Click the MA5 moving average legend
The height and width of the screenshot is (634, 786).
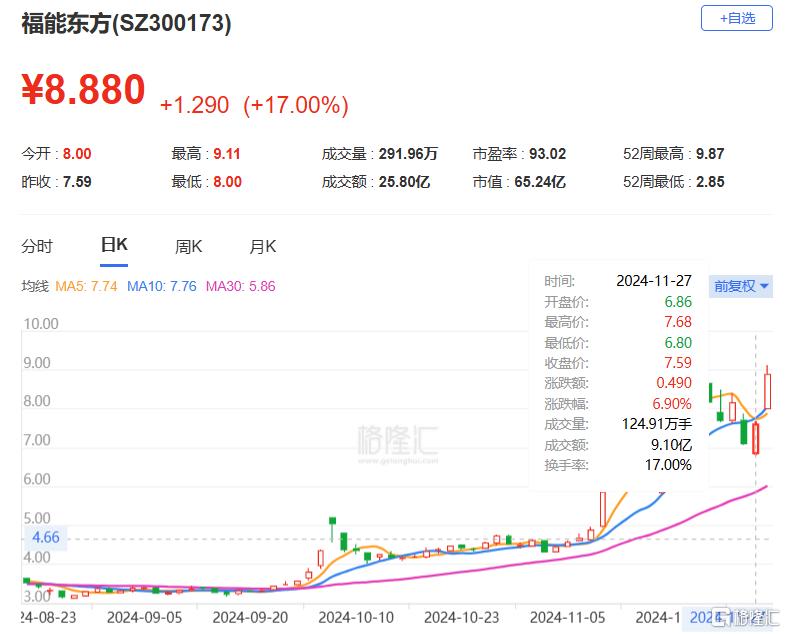pos(86,286)
